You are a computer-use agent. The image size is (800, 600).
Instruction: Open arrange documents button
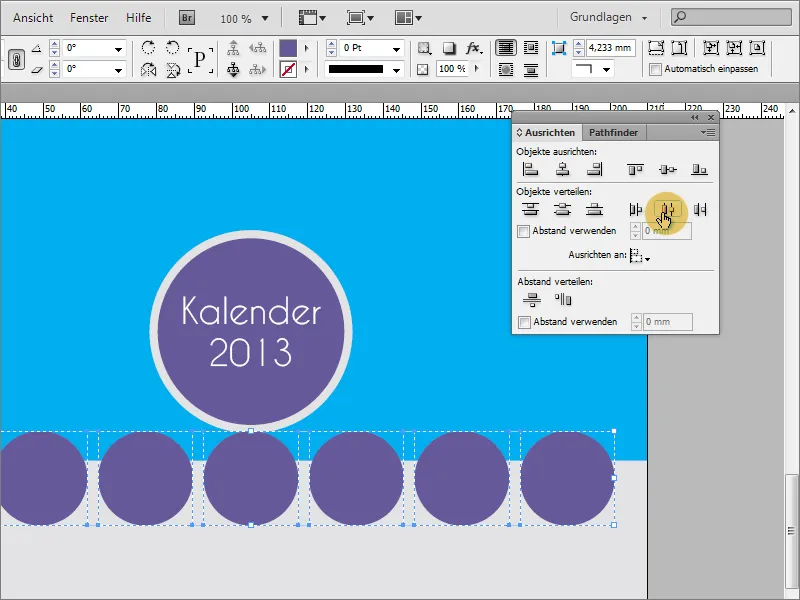408,18
